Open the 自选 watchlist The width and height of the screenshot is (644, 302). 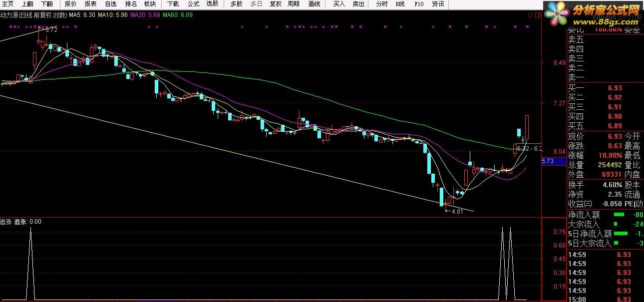[x=110, y=4]
